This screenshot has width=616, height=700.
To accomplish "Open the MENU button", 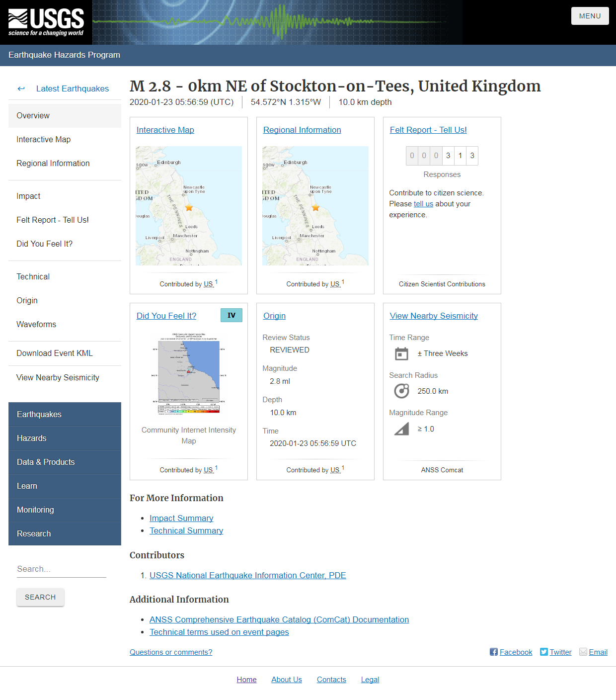I will (590, 16).
